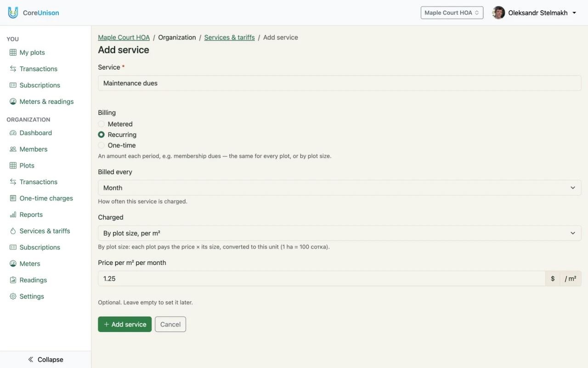Viewport: 588px width, 368px height.
Task: Click Oleksandr Stelmakh's profile avatar
Action: pyautogui.click(x=498, y=13)
